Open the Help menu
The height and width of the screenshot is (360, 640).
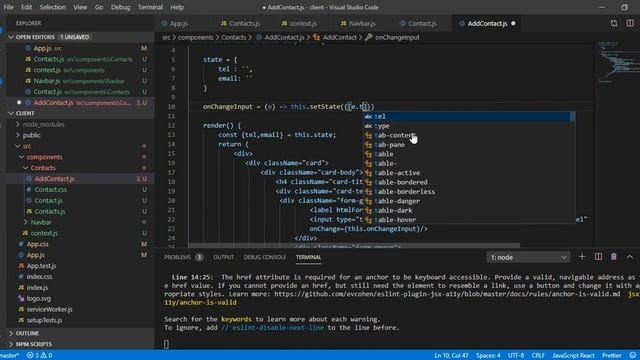177,7
